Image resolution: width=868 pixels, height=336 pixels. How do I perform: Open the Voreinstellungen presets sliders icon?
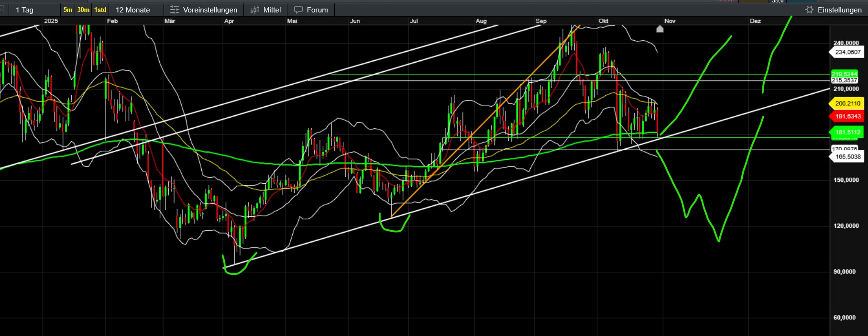point(174,10)
